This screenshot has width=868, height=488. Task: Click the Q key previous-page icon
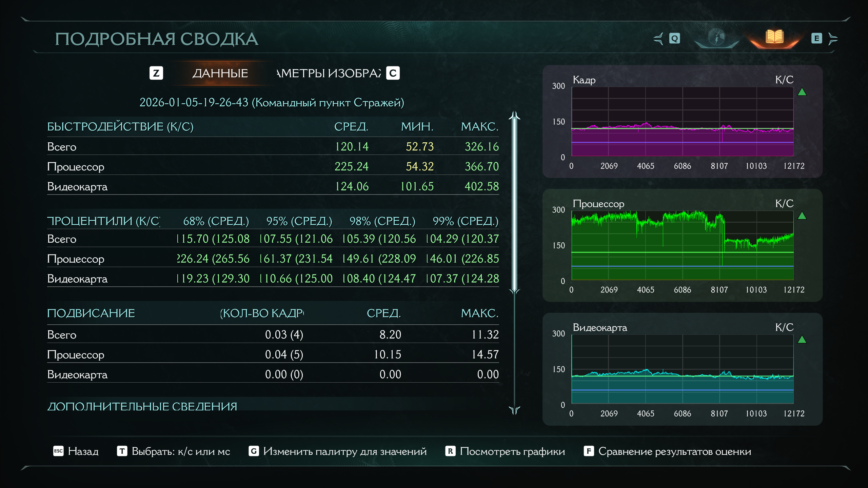pyautogui.click(x=674, y=39)
